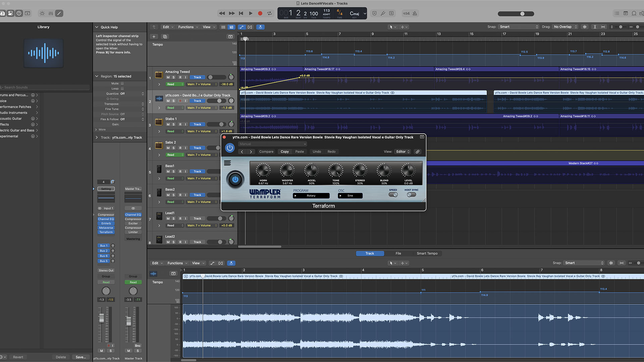Toggle the Cycle loop button

[269, 13]
